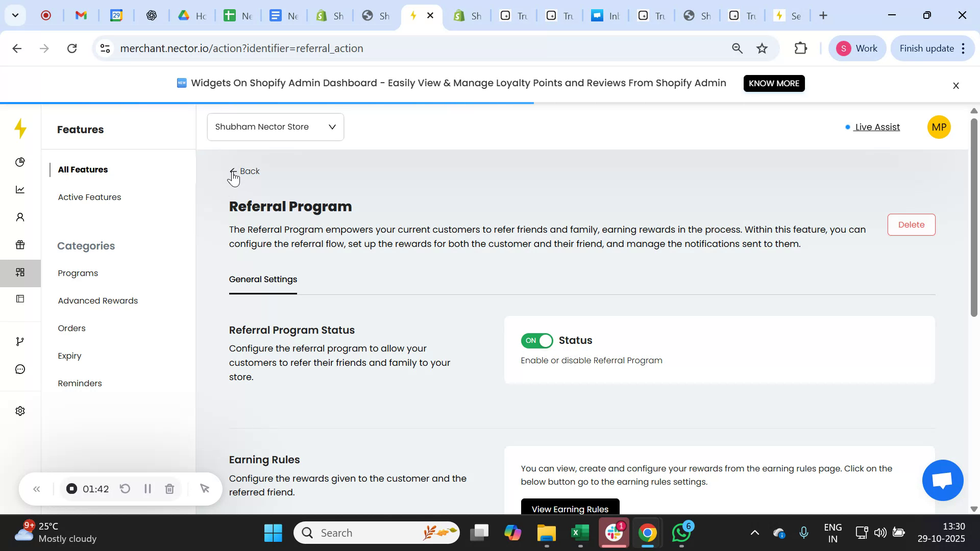This screenshot has height=551, width=980.
Task: Stop the recording timer
Action: [x=71, y=488]
